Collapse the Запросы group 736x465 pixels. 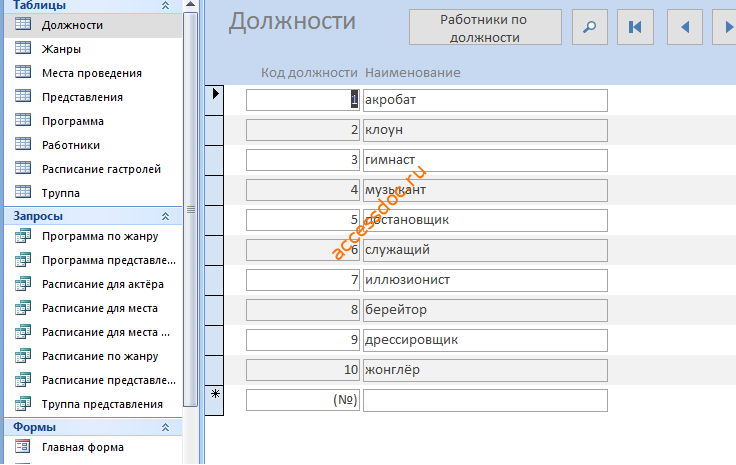(165, 216)
